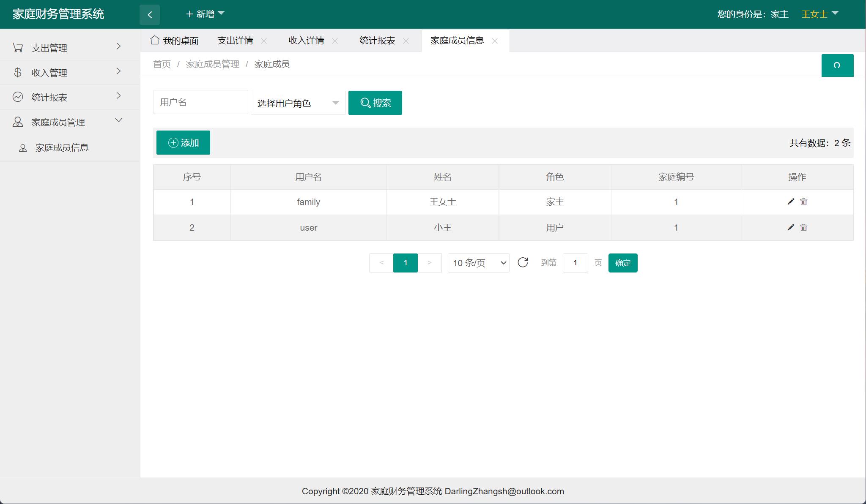Open the 新增 dropdown in top bar
Screen dimensions: 866x504
click(206, 14)
